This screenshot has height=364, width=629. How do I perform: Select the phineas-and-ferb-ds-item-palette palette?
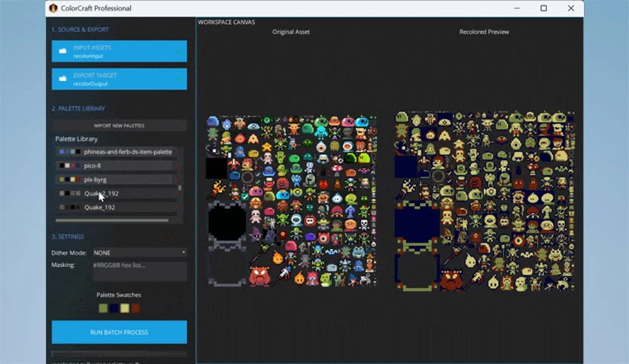pyautogui.click(x=116, y=152)
